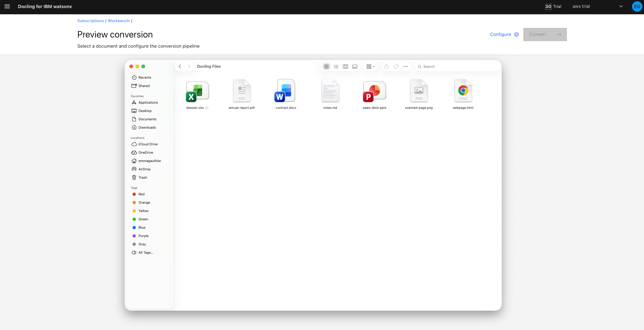The width and height of the screenshot is (644, 330).
Task: Switch to icon grid view
Action: [326, 67]
